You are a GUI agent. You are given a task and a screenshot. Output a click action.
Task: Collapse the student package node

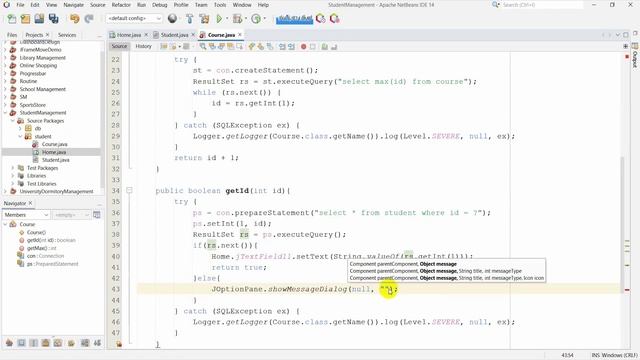tap(20, 136)
